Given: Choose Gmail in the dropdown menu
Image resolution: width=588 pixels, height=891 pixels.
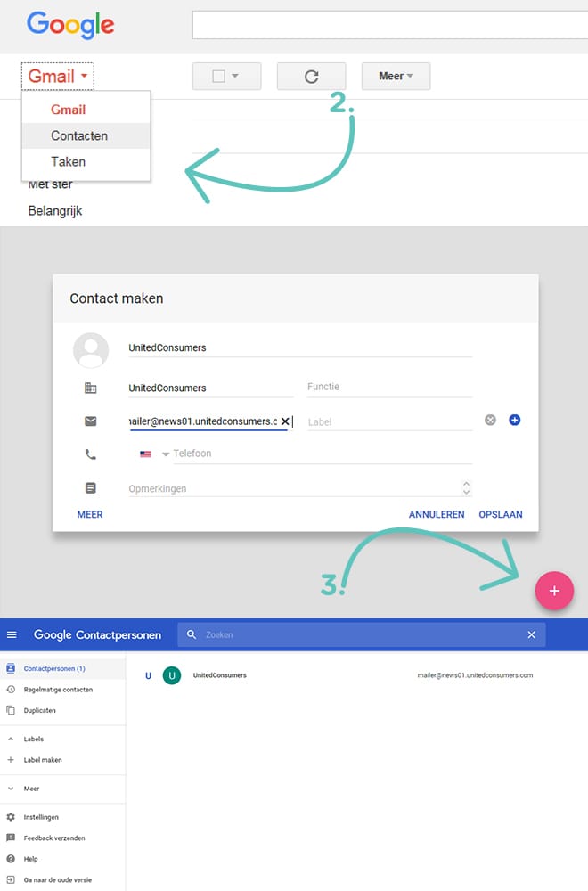Looking at the screenshot, I should point(69,110).
